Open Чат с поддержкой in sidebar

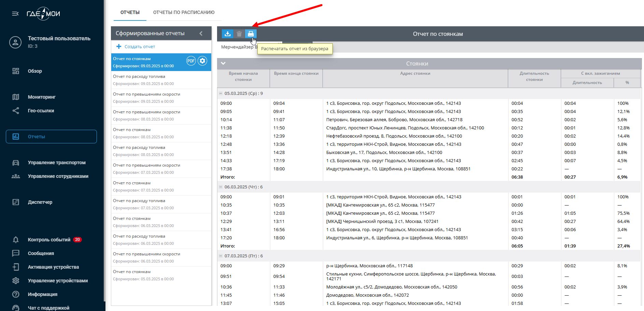tap(48, 308)
